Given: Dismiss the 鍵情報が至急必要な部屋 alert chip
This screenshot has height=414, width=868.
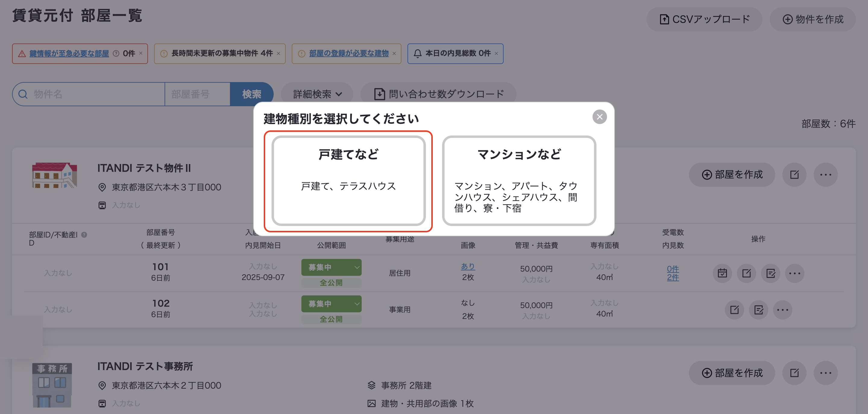Looking at the screenshot, I should 141,53.
